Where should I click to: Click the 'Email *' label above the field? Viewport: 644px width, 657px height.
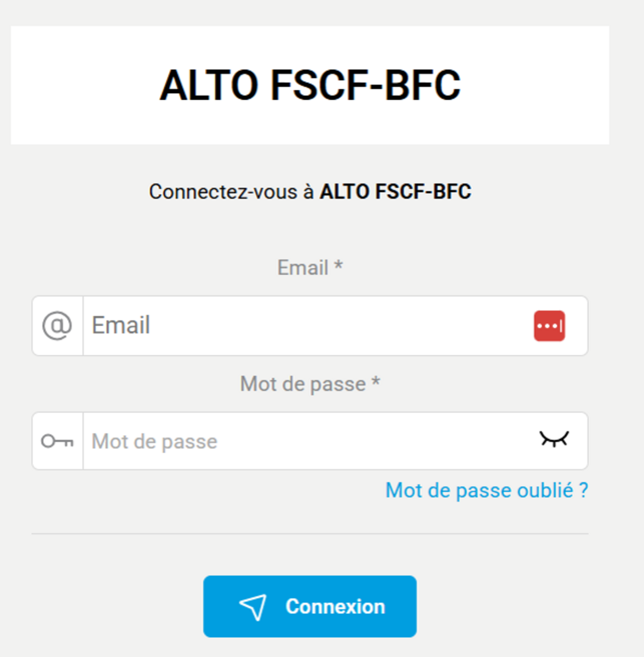coord(310,268)
